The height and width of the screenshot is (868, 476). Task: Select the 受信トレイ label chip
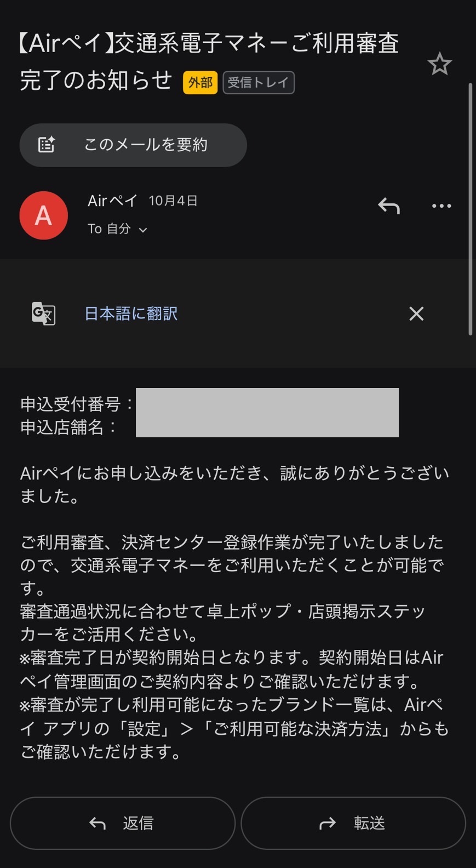tap(259, 82)
